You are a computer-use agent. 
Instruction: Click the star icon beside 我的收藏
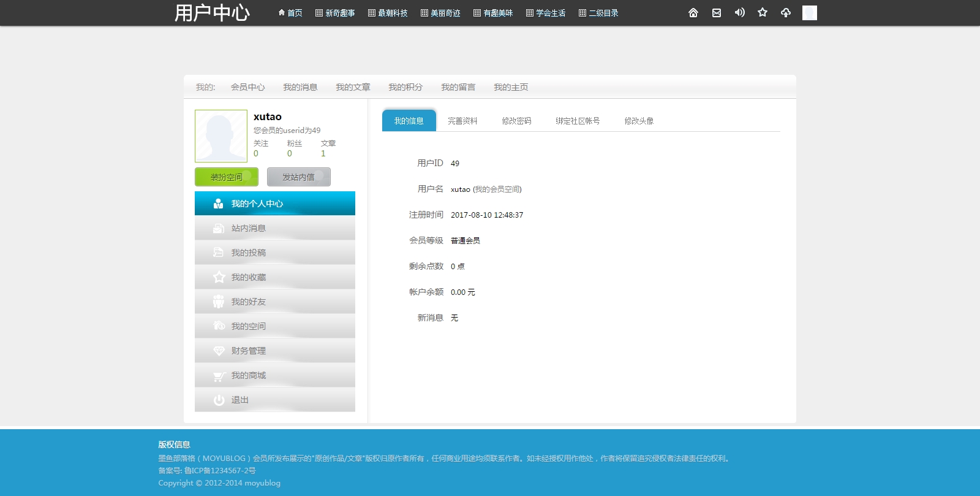coord(219,278)
